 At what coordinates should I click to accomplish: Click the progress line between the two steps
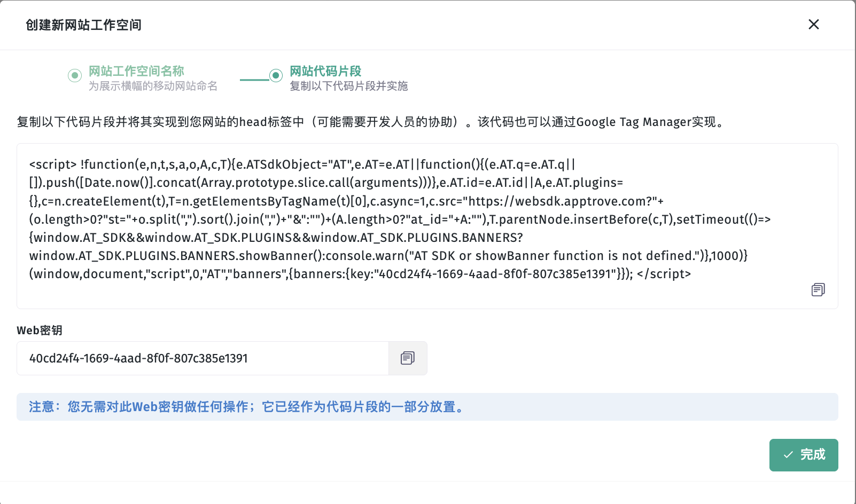pyautogui.click(x=254, y=80)
